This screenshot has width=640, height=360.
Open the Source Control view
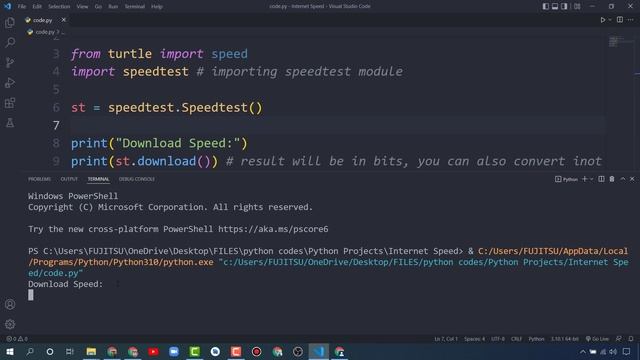click(x=10, y=62)
